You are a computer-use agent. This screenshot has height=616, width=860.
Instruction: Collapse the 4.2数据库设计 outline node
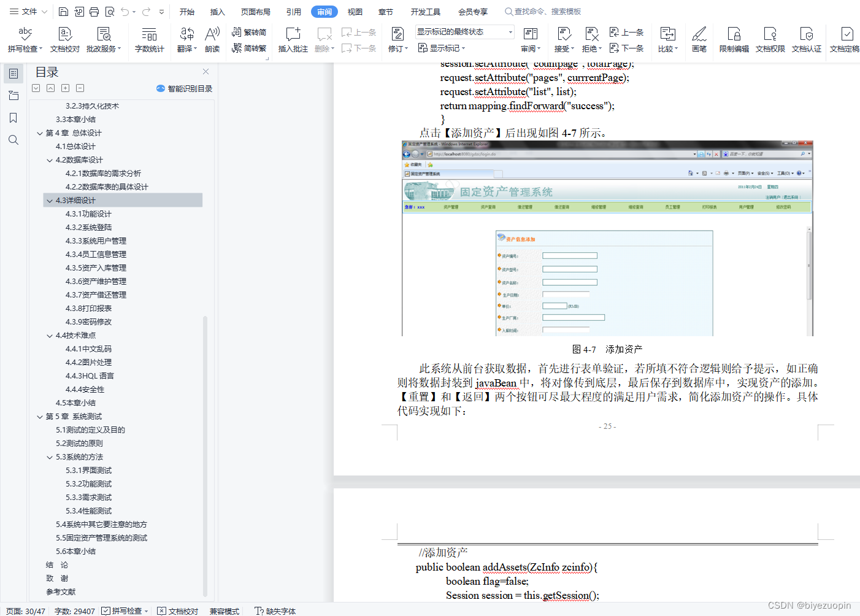[50, 160]
